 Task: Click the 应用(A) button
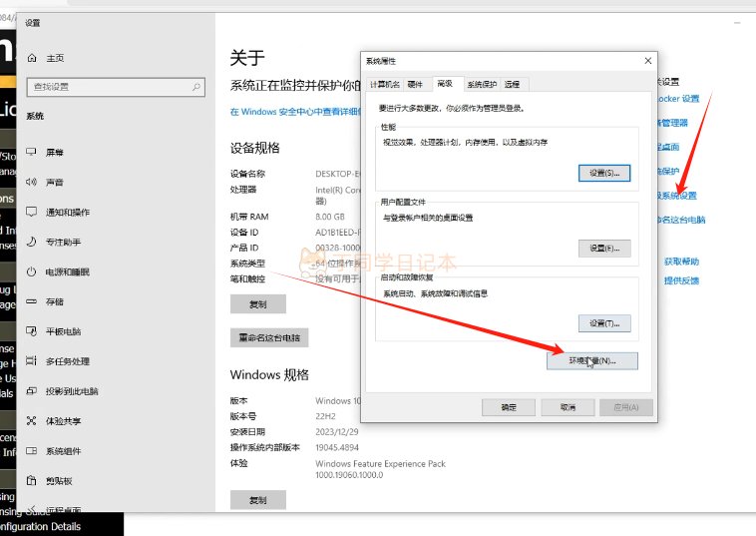(x=626, y=407)
